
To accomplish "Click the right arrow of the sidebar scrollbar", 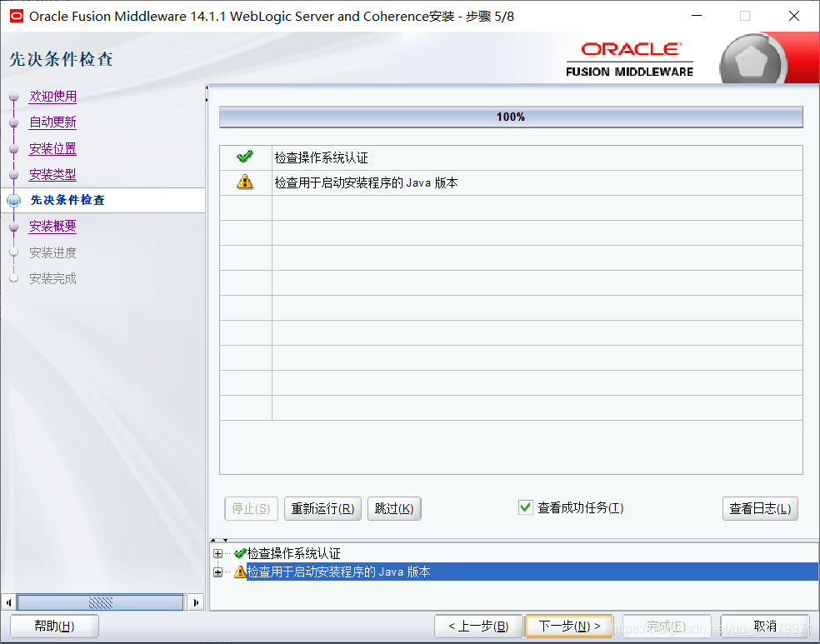I will 196,602.
